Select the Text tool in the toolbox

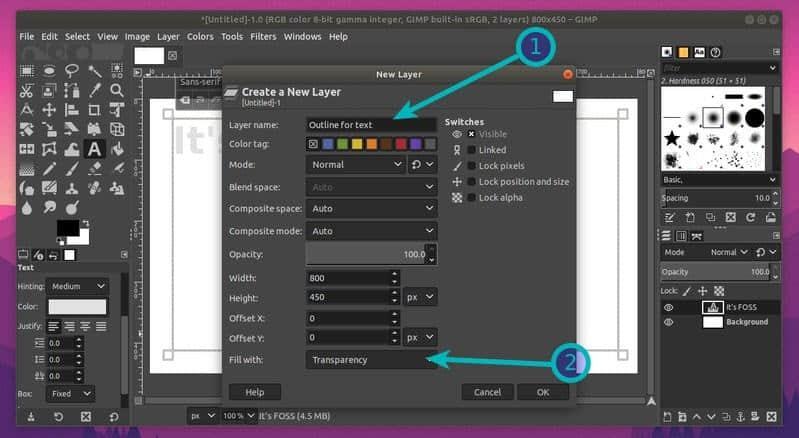point(95,149)
